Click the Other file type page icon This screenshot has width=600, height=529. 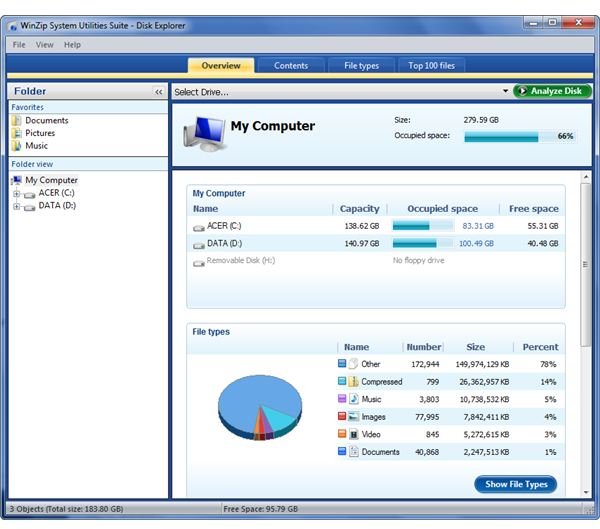tap(354, 363)
